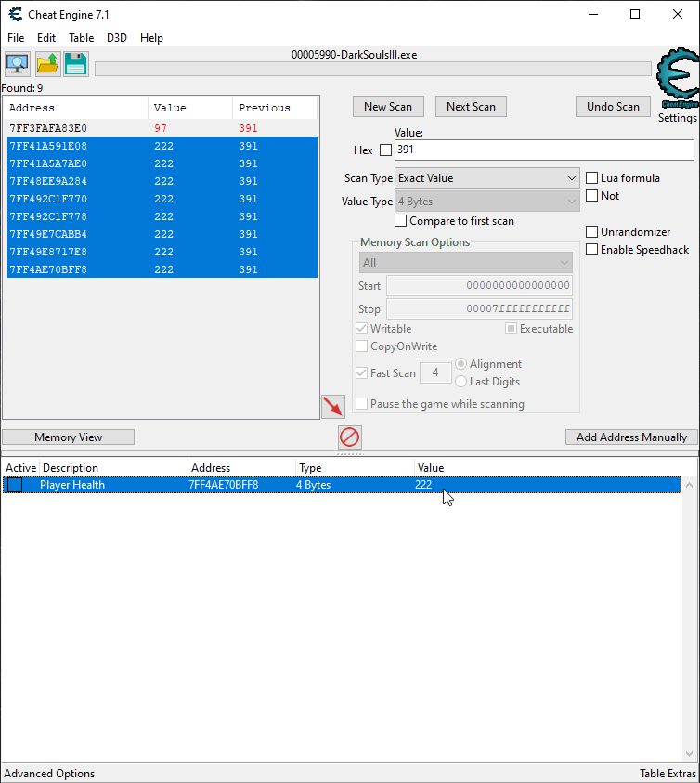Enable the Hex checkbox
This screenshot has width=700, height=783.
(386, 150)
